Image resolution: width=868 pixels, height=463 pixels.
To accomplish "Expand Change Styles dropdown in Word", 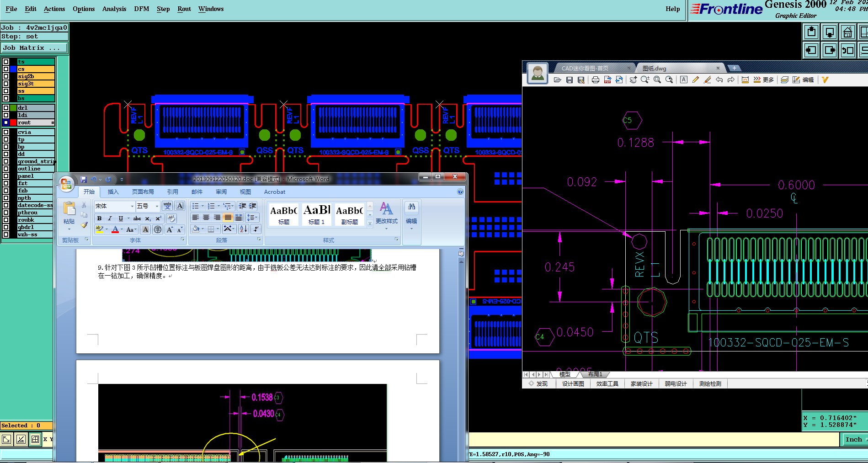I will coord(386,228).
